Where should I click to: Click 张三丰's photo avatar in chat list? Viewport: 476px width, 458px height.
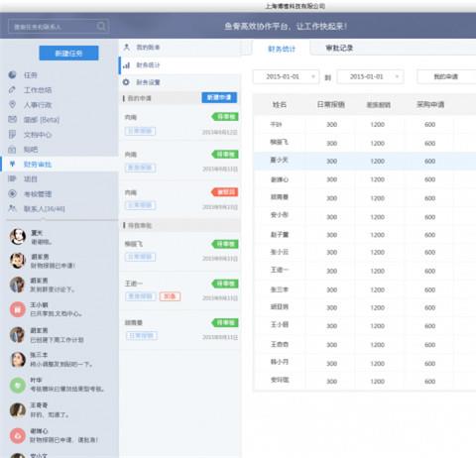pos(18,360)
